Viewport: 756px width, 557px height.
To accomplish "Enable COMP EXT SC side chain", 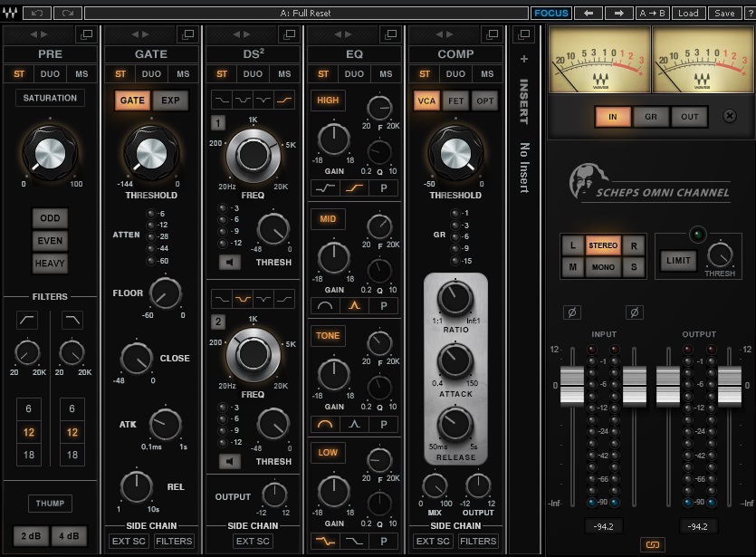I will 433,541.
